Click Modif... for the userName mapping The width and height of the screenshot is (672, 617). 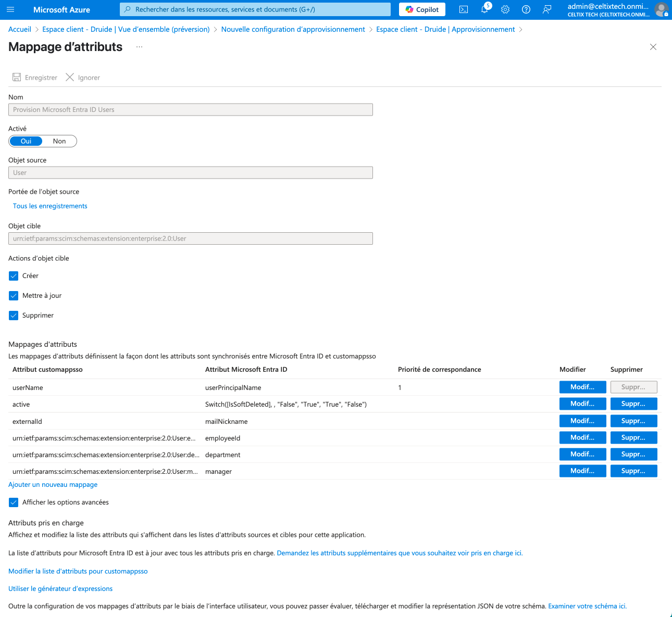(582, 387)
